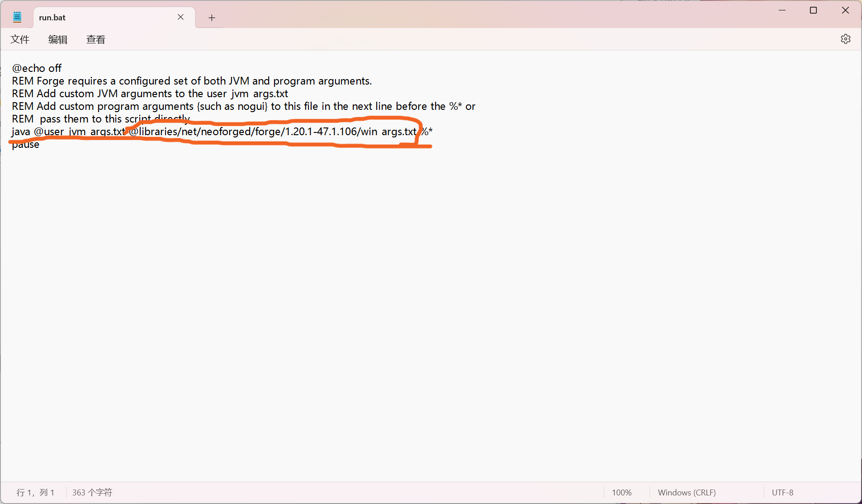Open the 查看 menu
The height and width of the screenshot is (504, 862).
pyautogui.click(x=95, y=40)
